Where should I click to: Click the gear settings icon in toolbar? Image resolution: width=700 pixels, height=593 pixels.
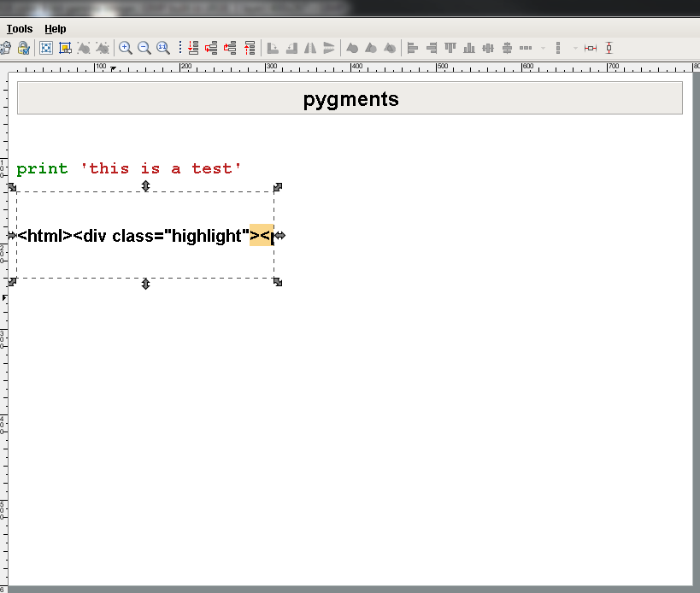[5, 48]
